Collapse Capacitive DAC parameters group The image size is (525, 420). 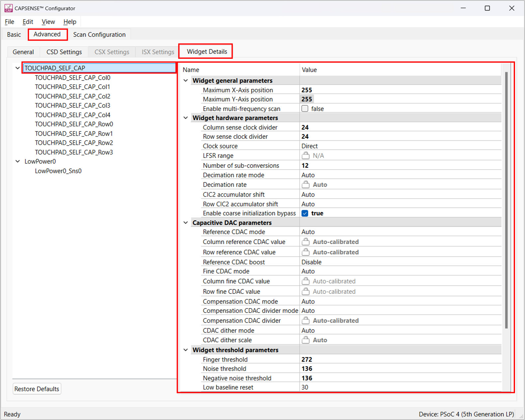coord(186,223)
